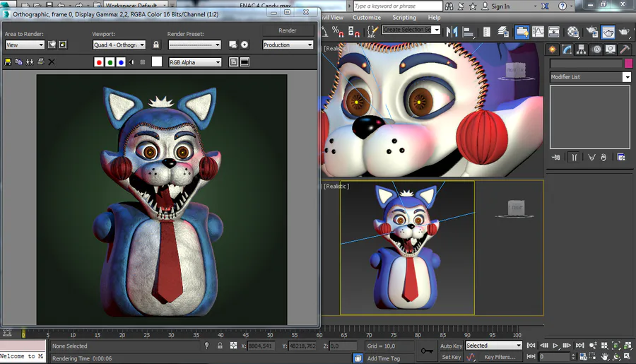Click the search keyword input field
Viewport: 636px width, 364px height.
397,6
